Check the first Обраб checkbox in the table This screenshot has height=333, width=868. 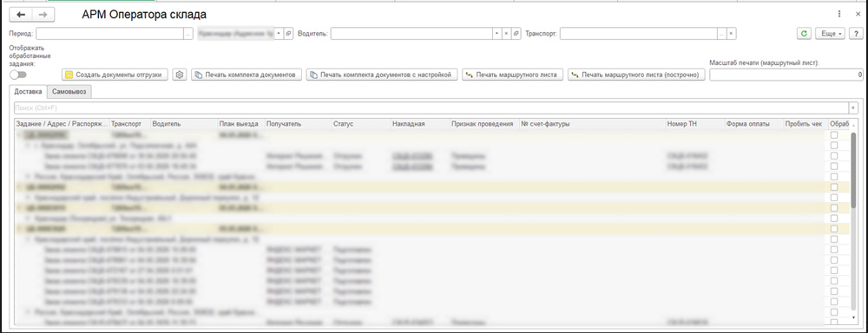coord(834,134)
